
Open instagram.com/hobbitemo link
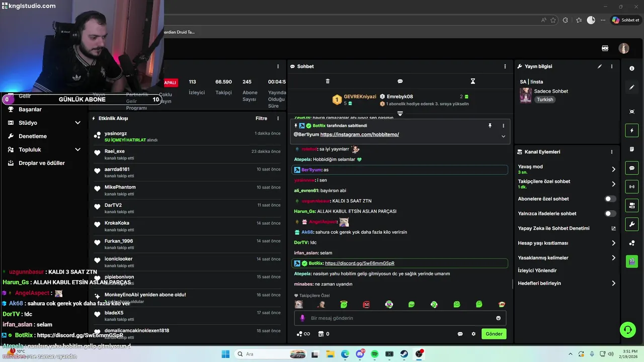pyautogui.click(x=360, y=135)
